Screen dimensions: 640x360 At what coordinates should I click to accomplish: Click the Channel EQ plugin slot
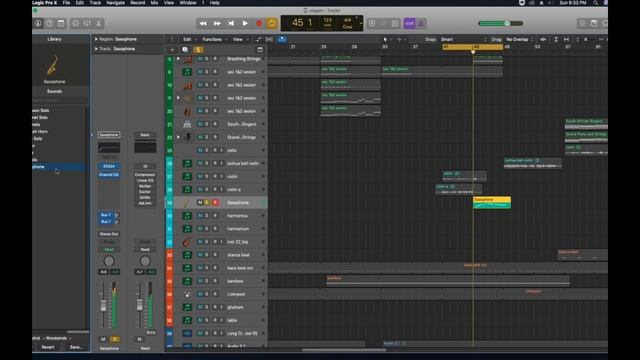point(109,175)
